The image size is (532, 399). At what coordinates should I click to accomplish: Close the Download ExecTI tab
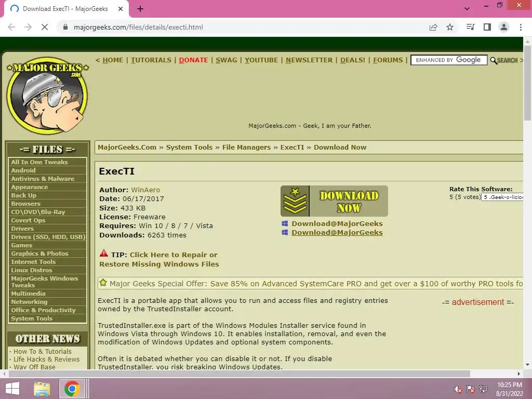(x=121, y=9)
